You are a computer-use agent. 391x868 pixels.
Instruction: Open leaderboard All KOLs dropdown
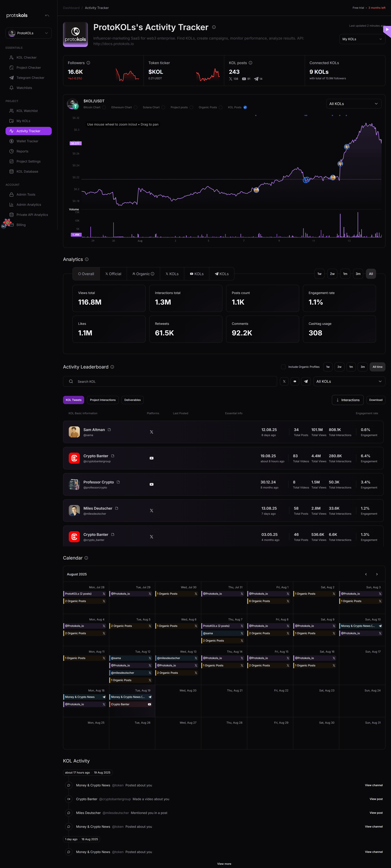(x=349, y=381)
